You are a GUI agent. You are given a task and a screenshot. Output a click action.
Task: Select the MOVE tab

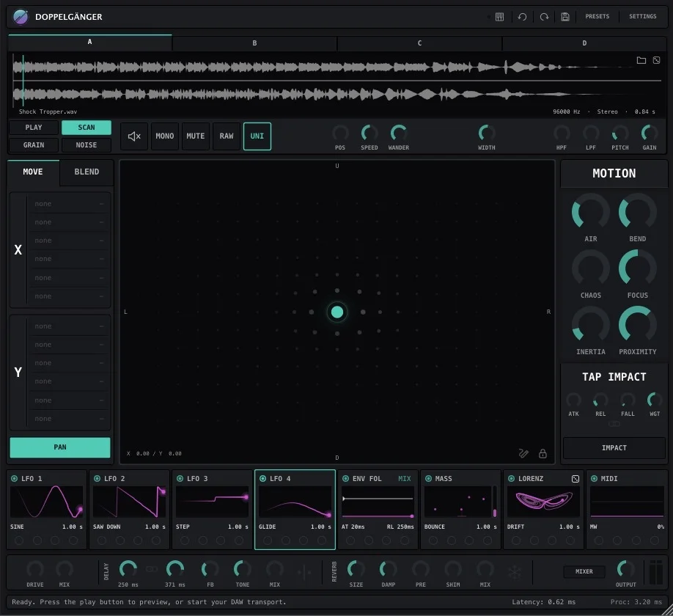click(33, 172)
